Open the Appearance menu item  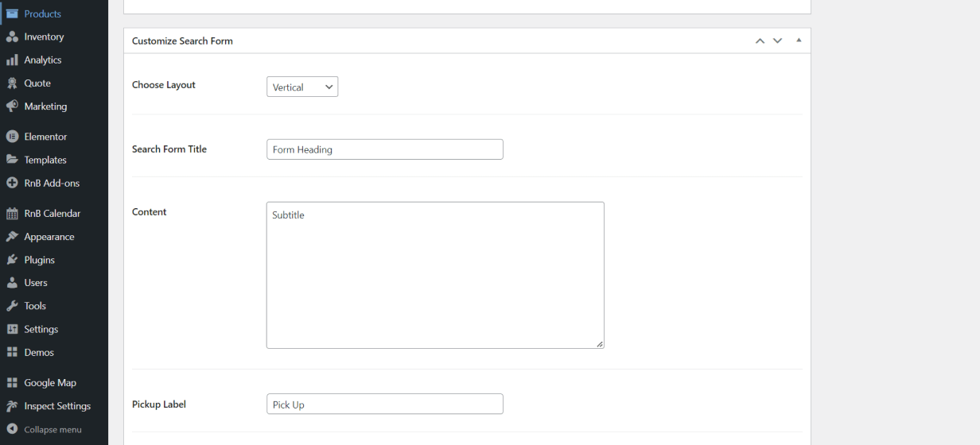[x=49, y=237]
